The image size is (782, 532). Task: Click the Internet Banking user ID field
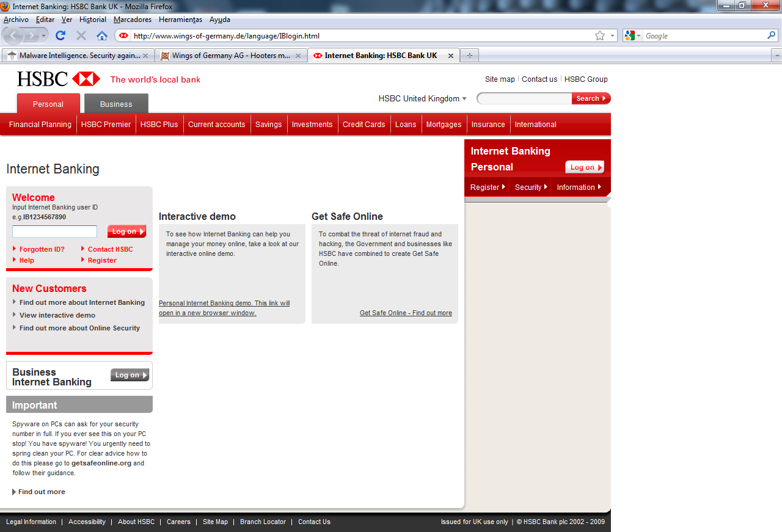[54, 231]
